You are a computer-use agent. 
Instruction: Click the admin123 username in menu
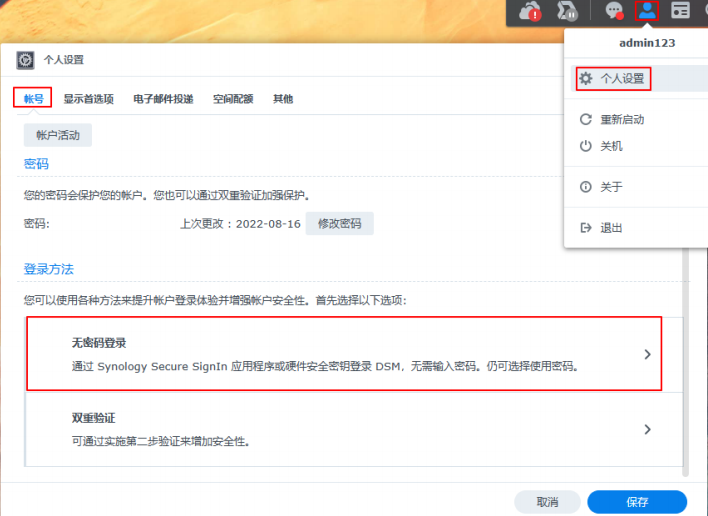[647, 43]
